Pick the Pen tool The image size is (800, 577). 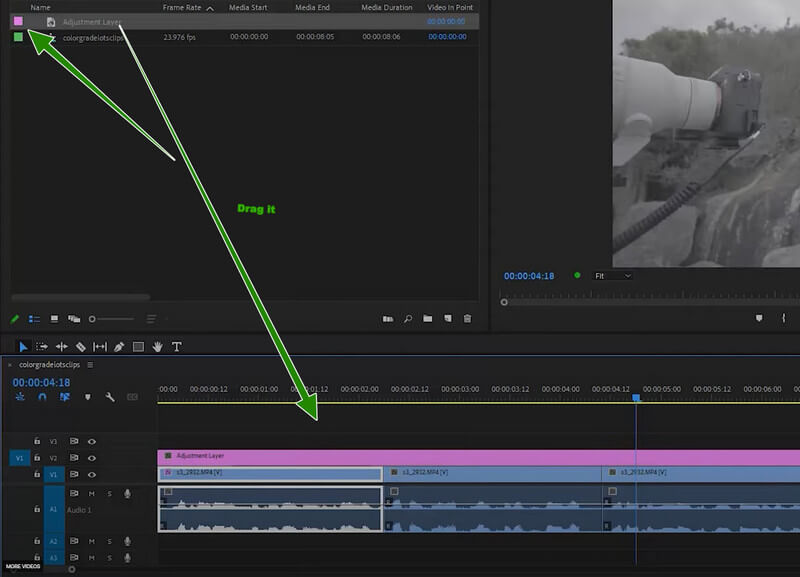pyautogui.click(x=119, y=347)
